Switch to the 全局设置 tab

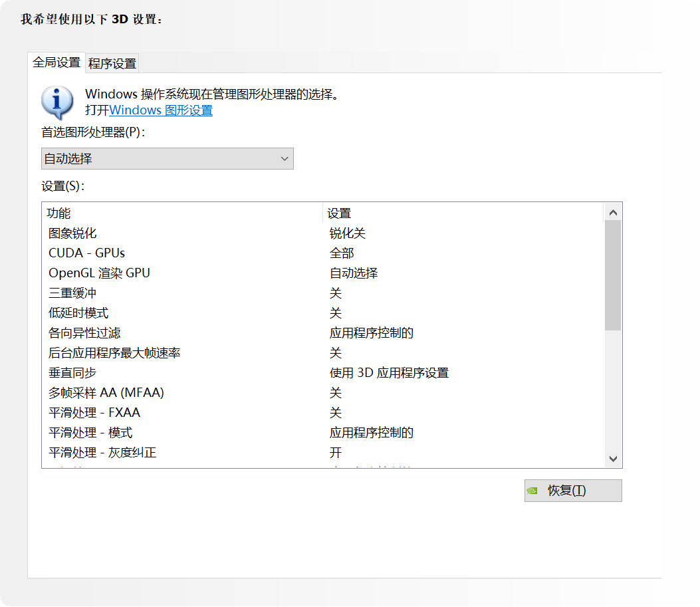coord(57,62)
